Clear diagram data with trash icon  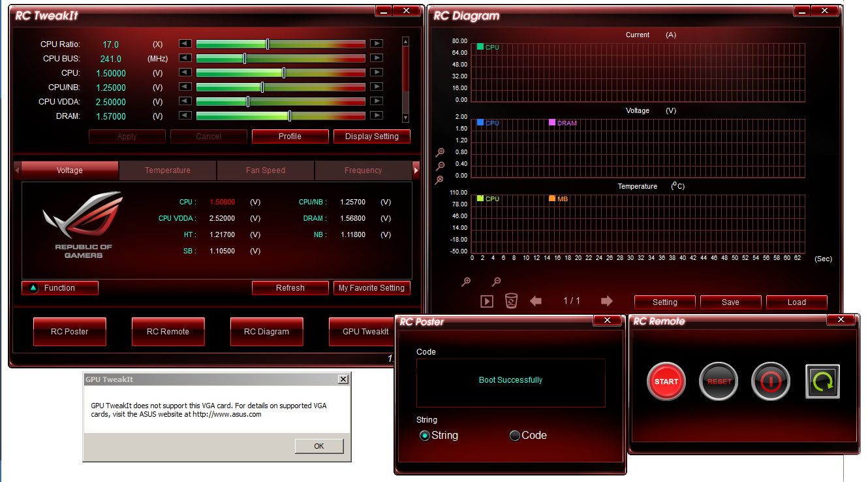pyautogui.click(x=512, y=301)
